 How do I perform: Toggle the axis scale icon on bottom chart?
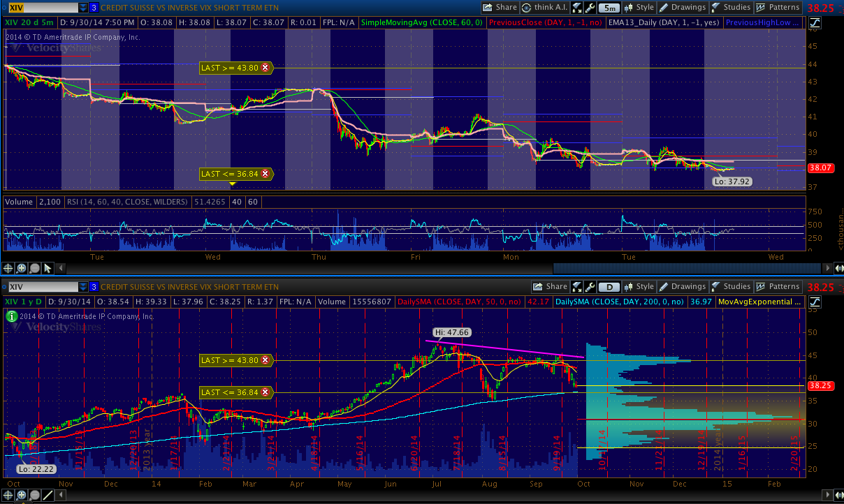(815, 302)
